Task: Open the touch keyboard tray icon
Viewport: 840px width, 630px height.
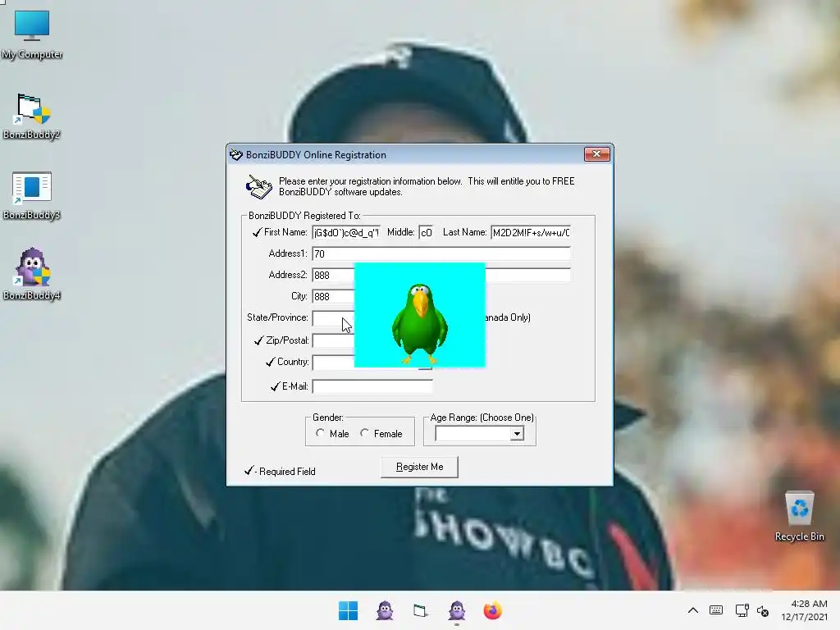Action: pyautogui.click(x=715, y=610)
